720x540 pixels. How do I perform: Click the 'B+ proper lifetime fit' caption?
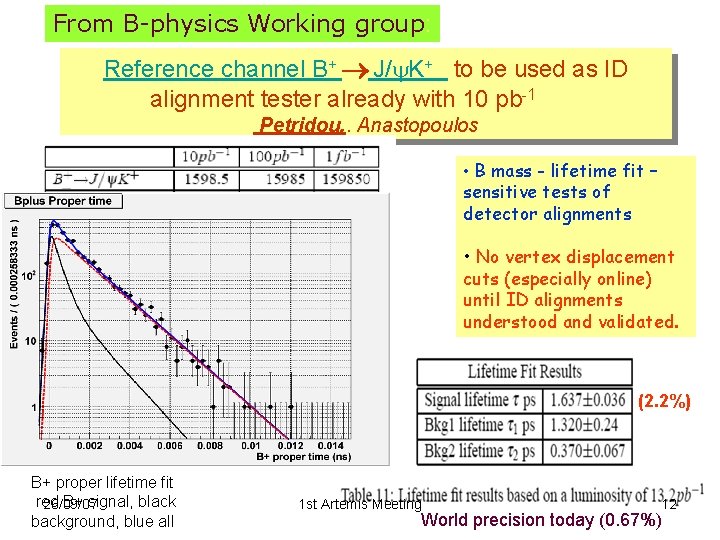[x=102, y=482]
